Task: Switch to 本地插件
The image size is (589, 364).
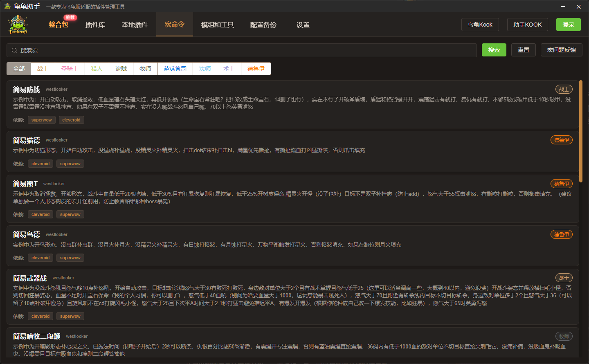Action: click(135, 25)
